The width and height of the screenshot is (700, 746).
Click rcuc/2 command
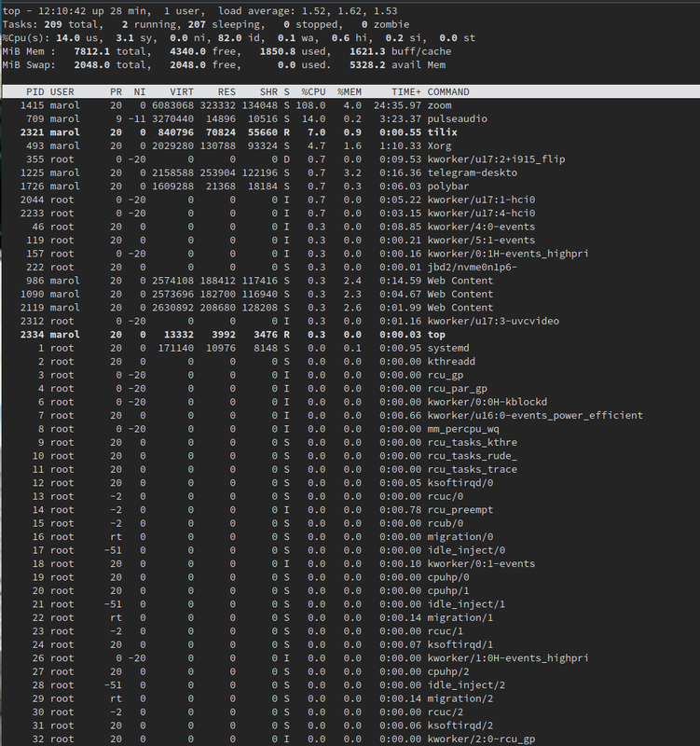coord(446,711)
